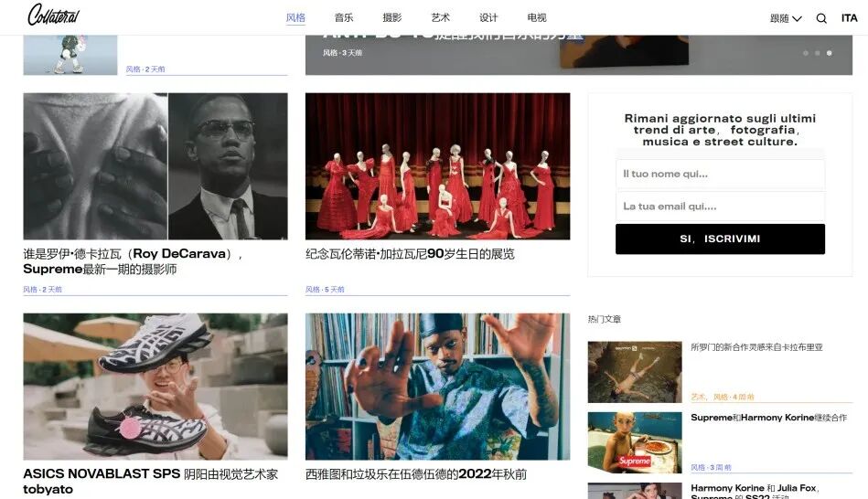868x499 pixels.
Task: Open the 风格 style menu tab
Action: [295, 17]
